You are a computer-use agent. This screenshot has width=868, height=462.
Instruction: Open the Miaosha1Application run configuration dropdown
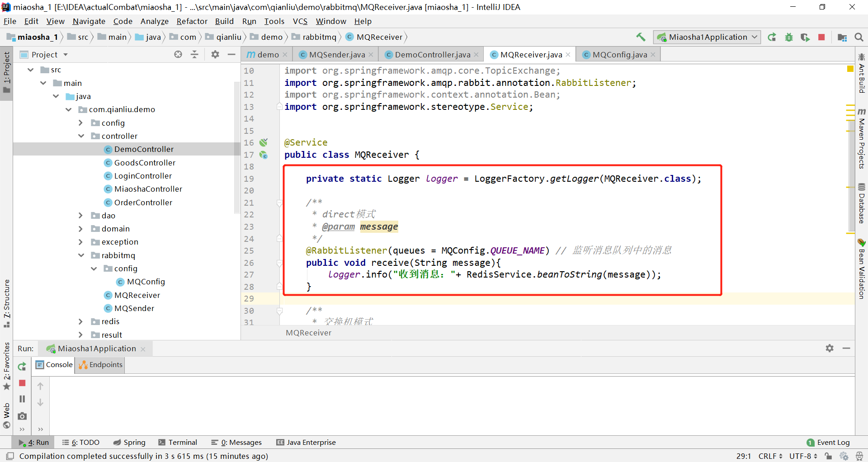click(x=707, y=37)
